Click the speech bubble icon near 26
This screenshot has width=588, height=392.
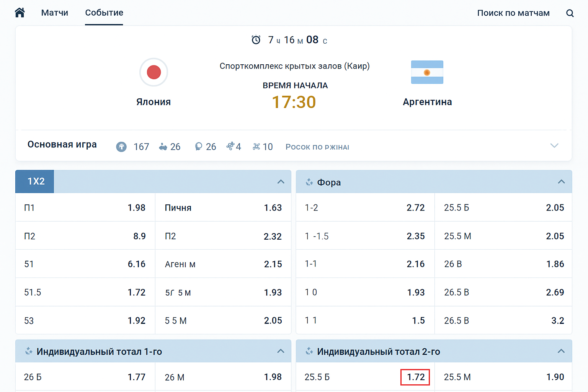pyautogui.click(x=198, y=147)
